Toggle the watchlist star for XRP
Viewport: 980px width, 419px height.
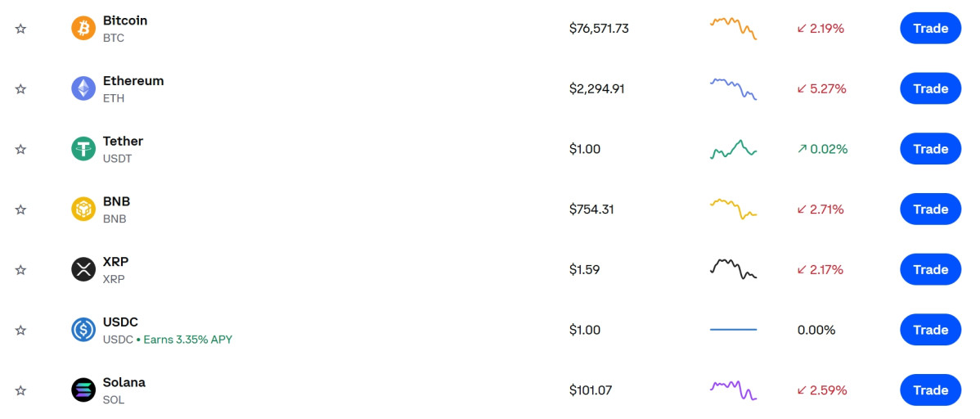coord(20,269)
